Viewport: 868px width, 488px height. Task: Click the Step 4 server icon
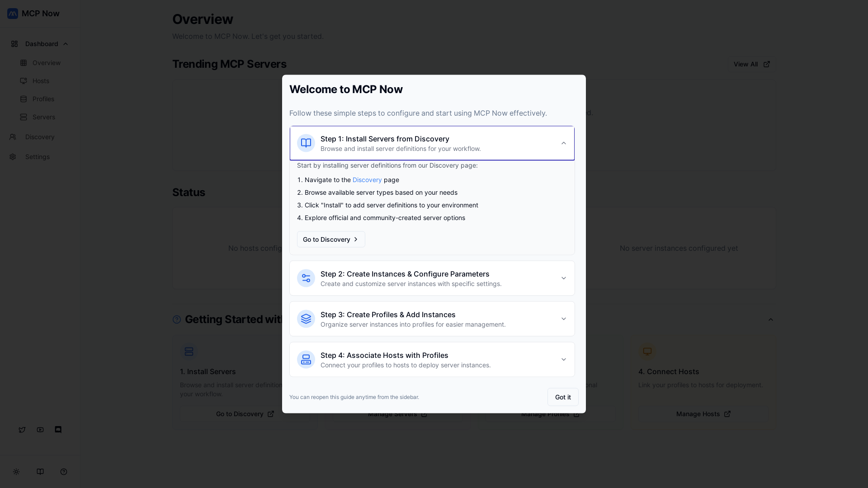pos(306,360)
